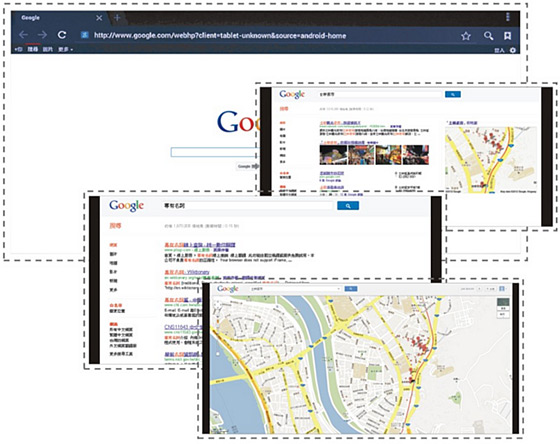Go forward using the browser forward arrow
The height and width of the screenshot is (444, 560).
42,35
